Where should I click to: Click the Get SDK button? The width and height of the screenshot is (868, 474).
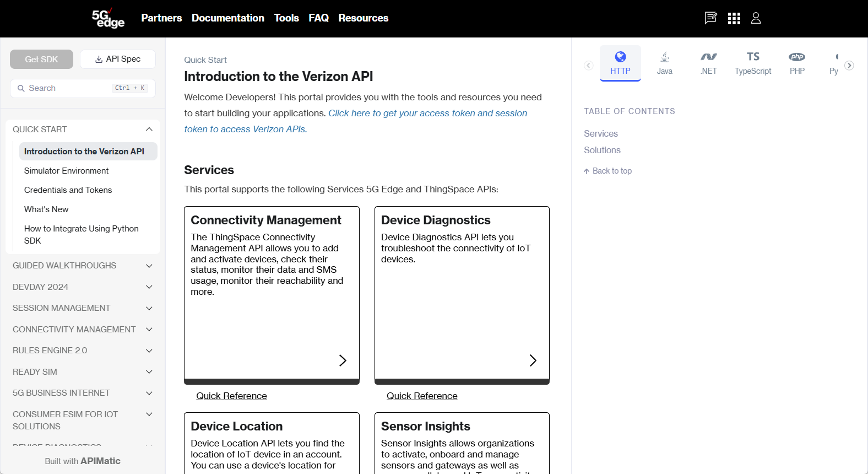pyautogui.click(x=41, y=60)
